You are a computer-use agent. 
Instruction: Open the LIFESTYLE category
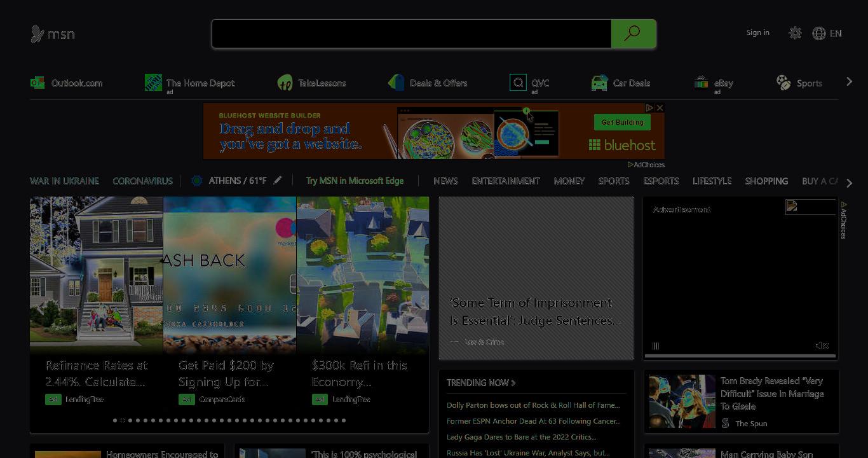[x=712, y=181]
